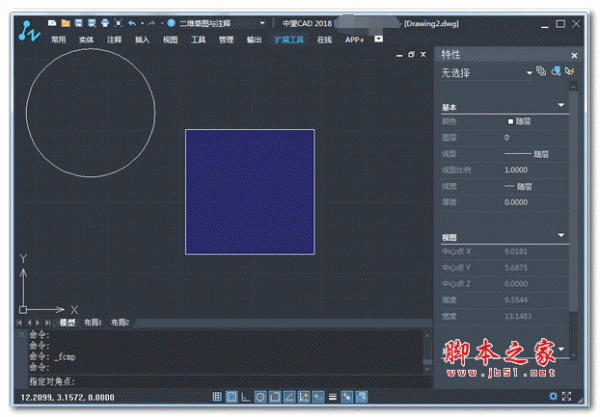This screenshot has height=417, width=600.
Task: Click the 颜色 随层 color swatch
Action: [511, 121]
